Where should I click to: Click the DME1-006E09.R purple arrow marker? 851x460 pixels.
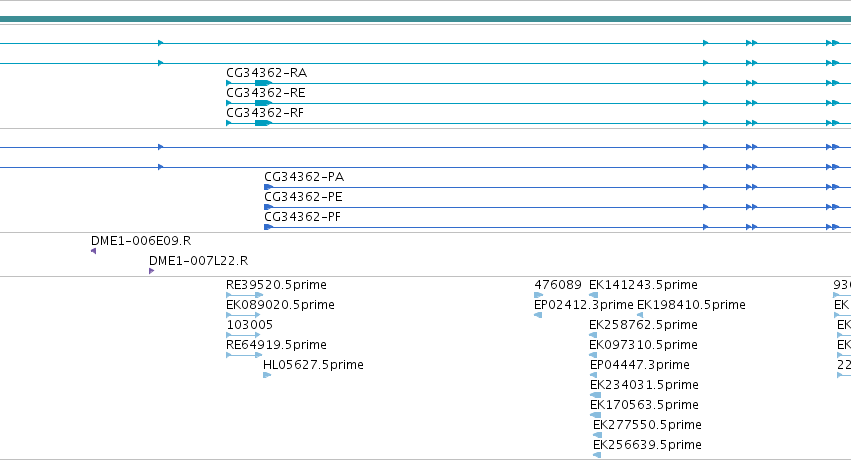click(x=93, y=251)
